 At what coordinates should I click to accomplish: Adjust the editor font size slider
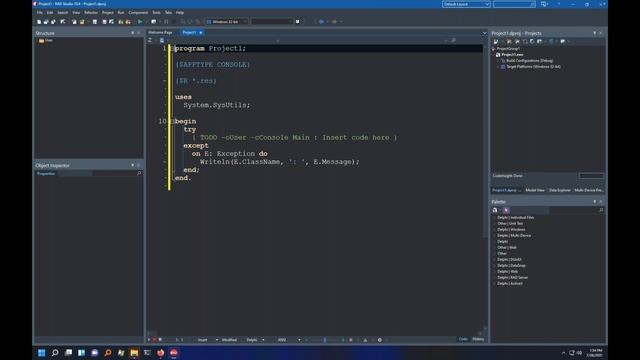[325, 340]
